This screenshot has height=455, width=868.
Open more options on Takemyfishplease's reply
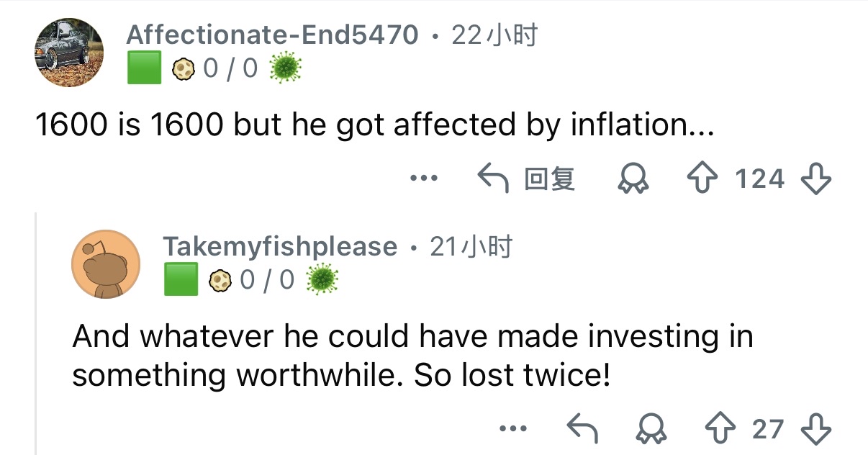tap(514, 429)
